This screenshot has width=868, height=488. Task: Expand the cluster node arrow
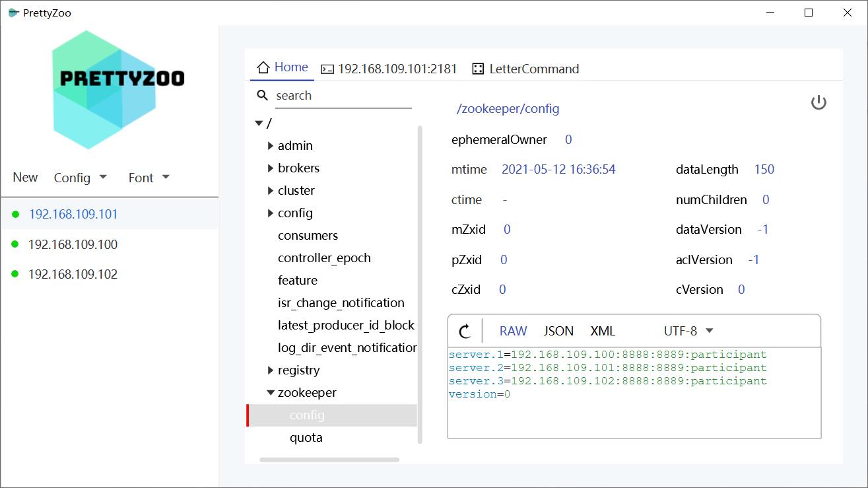tap(271, 191)
